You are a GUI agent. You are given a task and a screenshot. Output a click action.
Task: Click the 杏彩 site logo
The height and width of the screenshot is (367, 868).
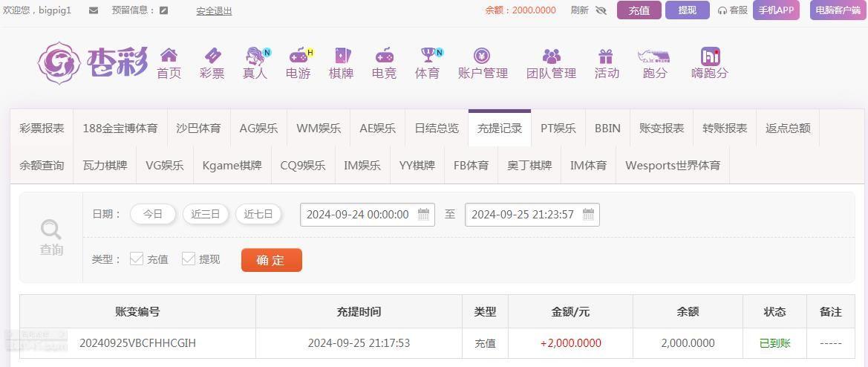point(93,62)
